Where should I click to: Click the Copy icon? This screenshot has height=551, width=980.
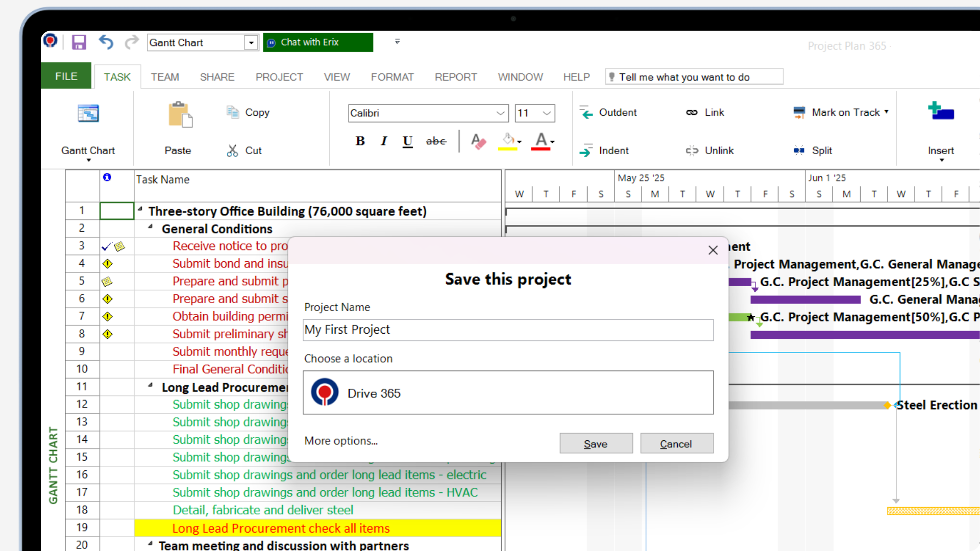tap(233, 112)
